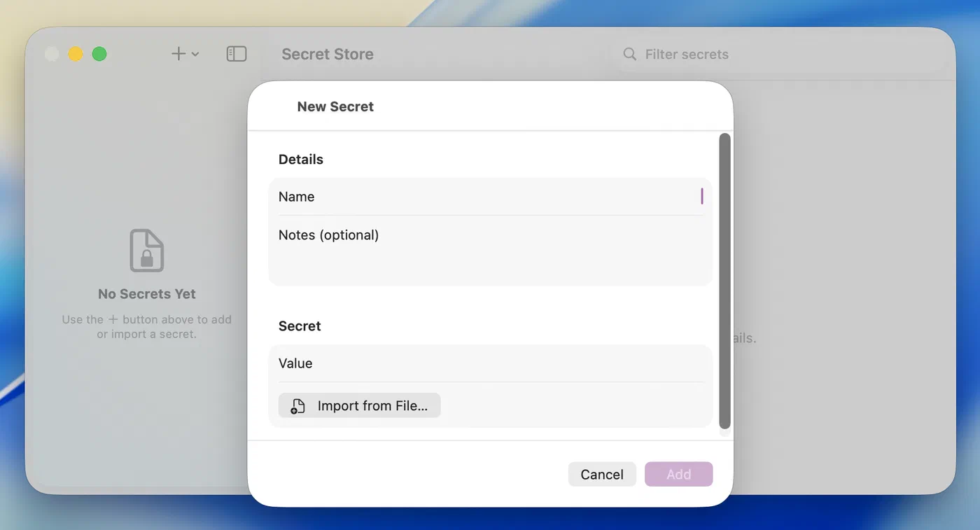Click into the Name text field
The image size is (980, 530).
pos(490,197)
